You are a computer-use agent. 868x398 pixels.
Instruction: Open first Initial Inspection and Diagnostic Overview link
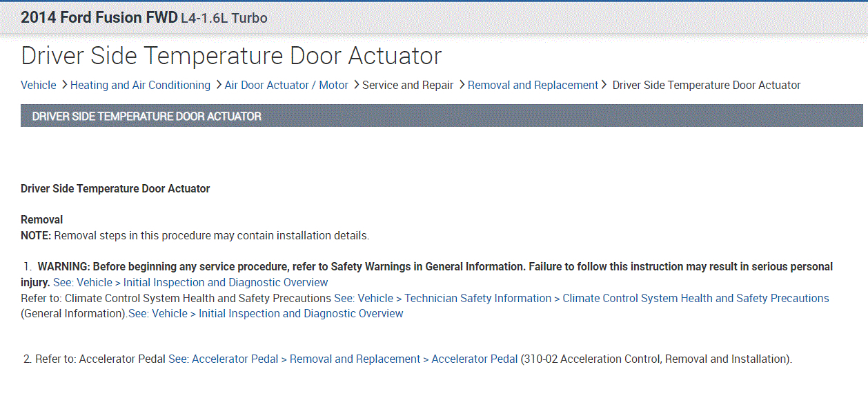click(x=190, y=282)
